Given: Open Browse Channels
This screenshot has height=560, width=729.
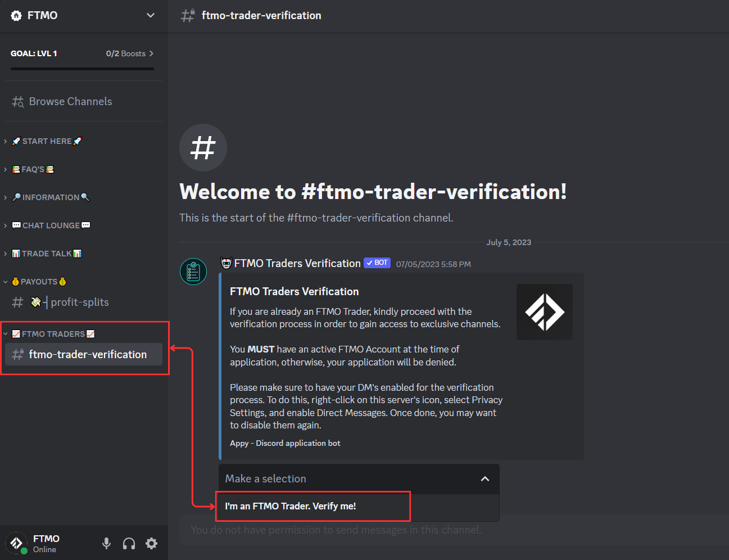Looking at the screenshot, I should [83, 101].
